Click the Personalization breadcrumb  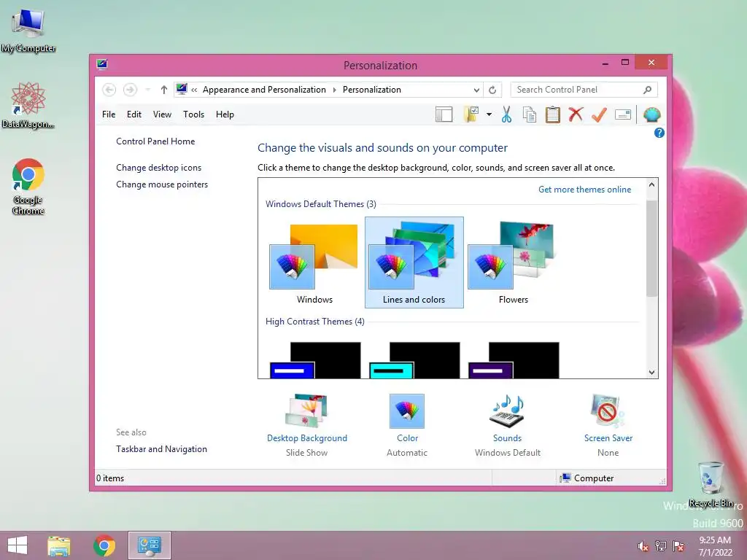[x=371, y=90]
